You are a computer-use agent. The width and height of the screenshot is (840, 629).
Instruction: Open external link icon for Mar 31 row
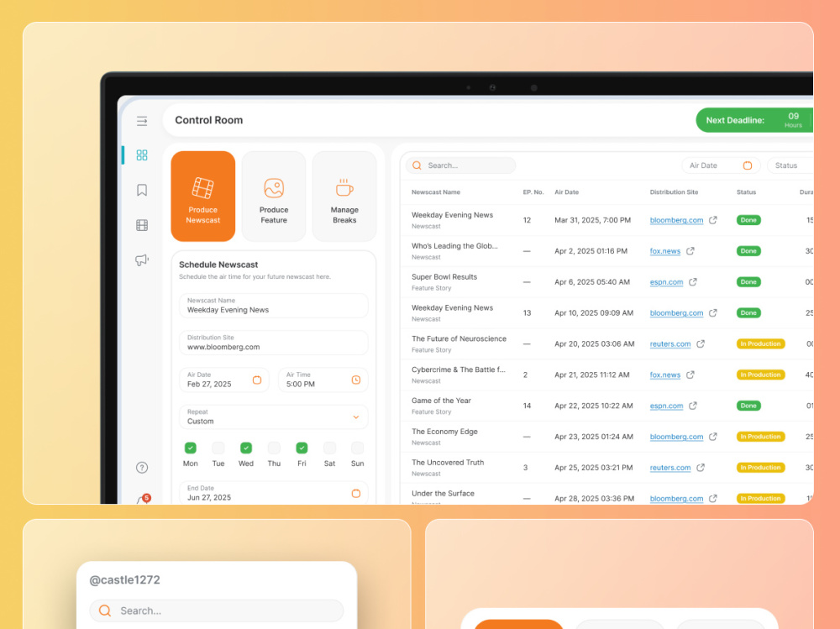point(713,220)
